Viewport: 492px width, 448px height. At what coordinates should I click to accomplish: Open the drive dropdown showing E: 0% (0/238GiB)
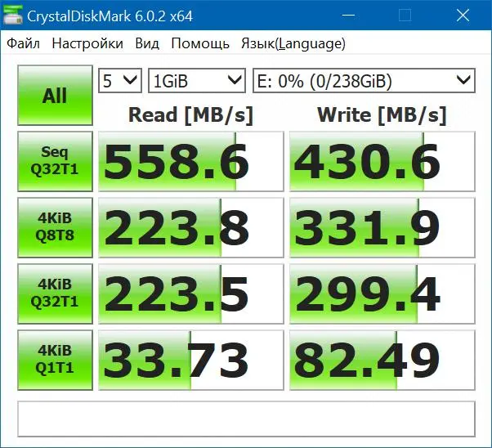pos(364,81)
